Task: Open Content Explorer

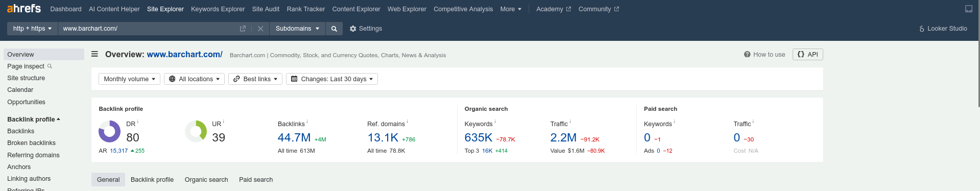Action: (x=356, y=9)
